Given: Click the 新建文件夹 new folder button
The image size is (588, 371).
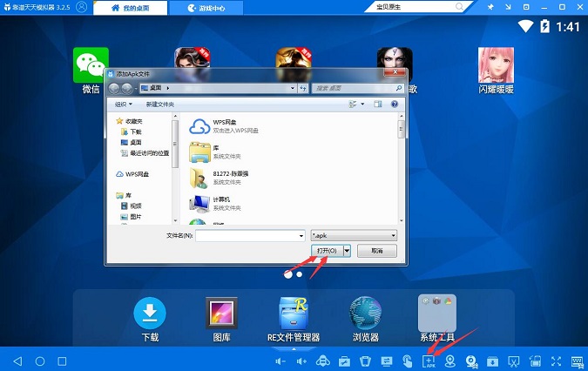Looking at the screenshot, I should [x=159, y=104].
